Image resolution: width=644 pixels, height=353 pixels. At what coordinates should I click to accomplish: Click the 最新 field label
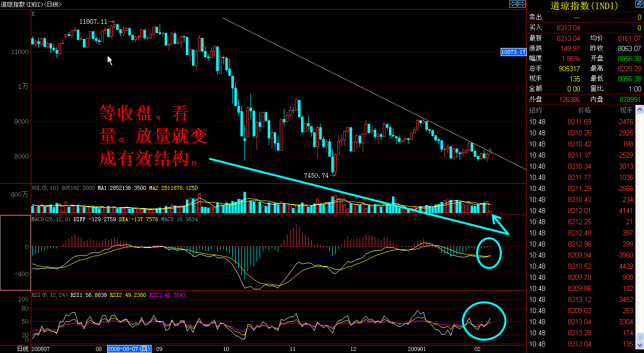click(535, 38)
